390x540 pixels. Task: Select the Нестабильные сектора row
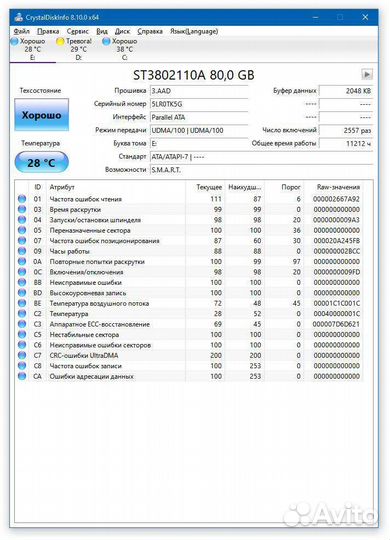(189, 334)
